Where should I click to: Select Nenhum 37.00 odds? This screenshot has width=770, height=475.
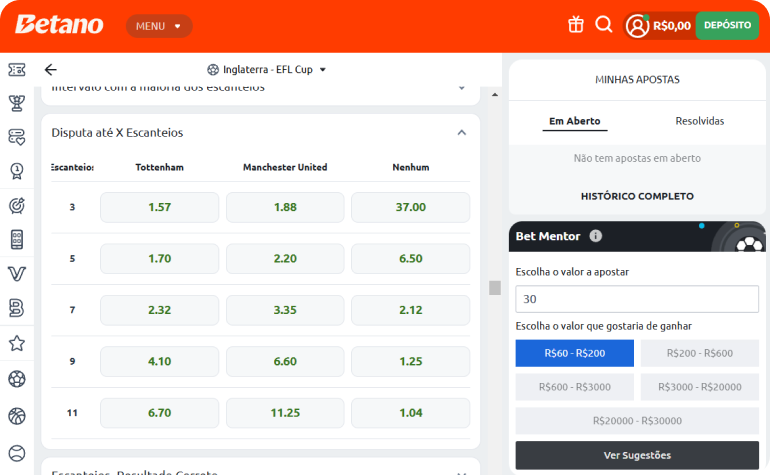pyautogui.click(x=411, y=207)
